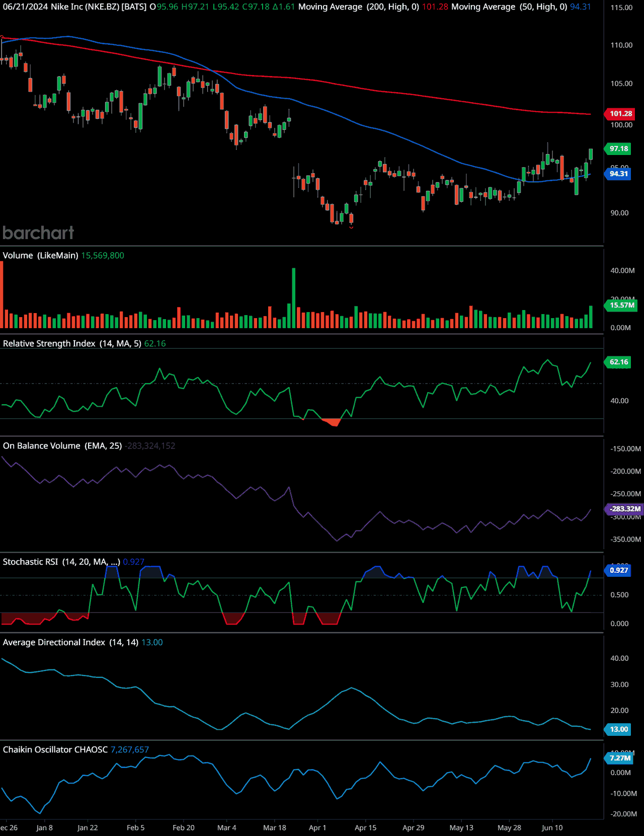The width and height of the screenshot is (644, 836).
Task: Click the -20.00M Chaikin axis label
Action: coord(623,814)
